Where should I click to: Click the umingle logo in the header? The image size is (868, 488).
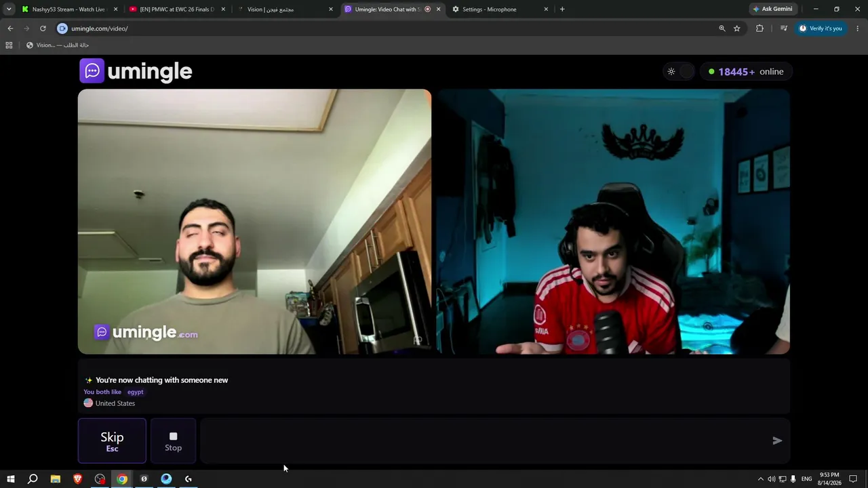click(136, 71)
